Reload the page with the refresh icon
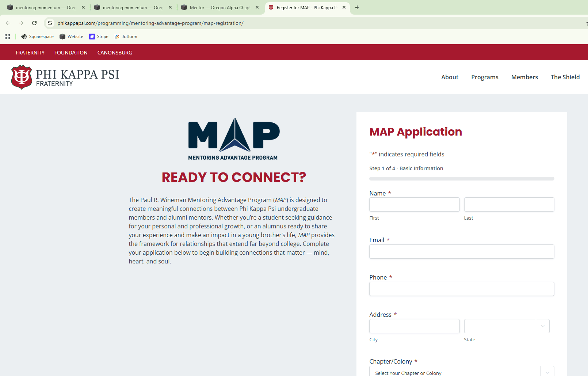The height and width of the screenshot is (376, 588). click(x=34, y=23)
